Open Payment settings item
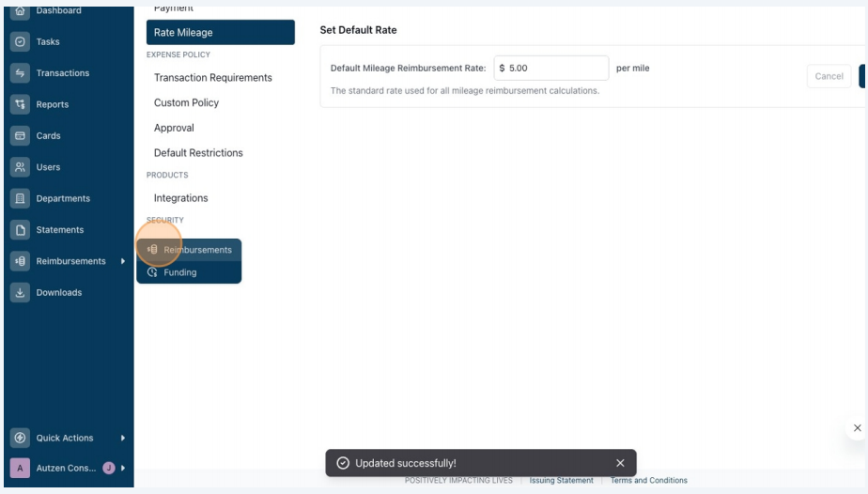868x494 pixels. coord(173,9)
